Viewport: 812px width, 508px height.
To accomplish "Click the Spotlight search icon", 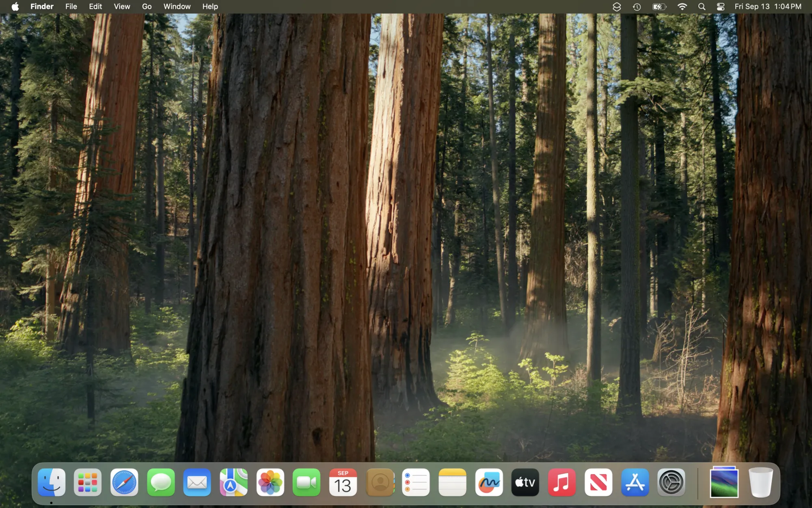I will pyautogui.click(x=701, y=6).
